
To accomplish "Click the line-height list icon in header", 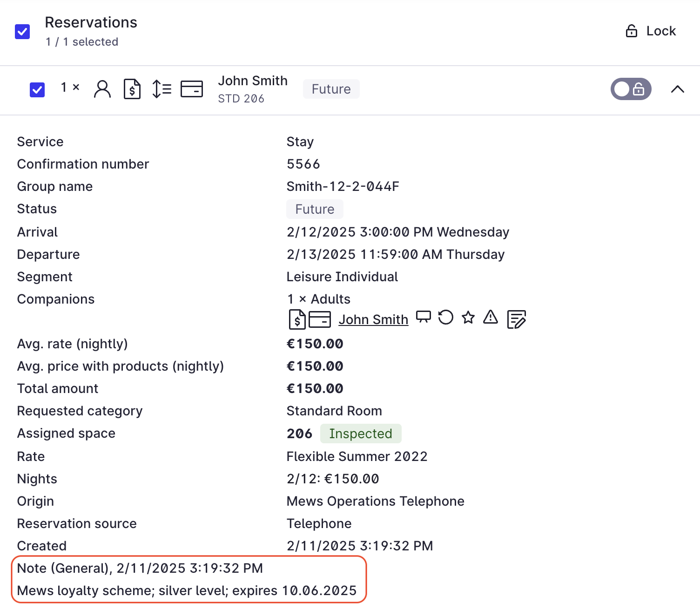I will click(x=162, y=89).
